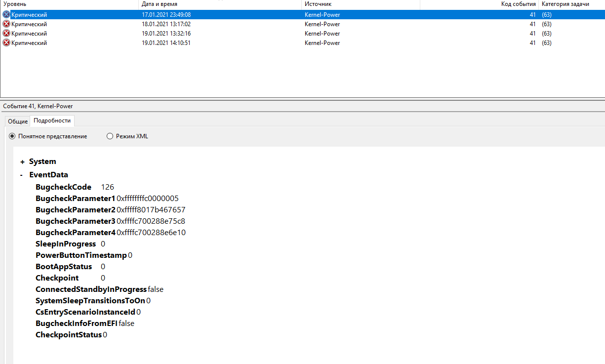Switch to the 'Общие' tab

[x=18, y=121]
